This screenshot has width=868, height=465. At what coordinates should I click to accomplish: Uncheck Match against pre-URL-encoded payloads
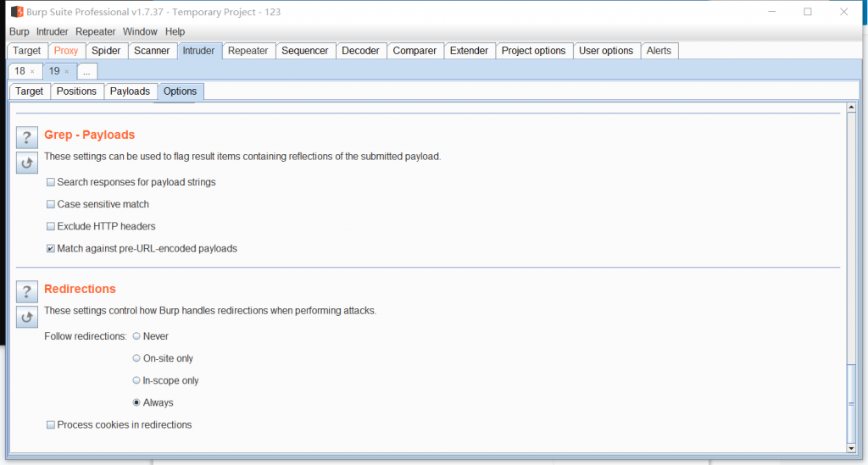(x=51, y=249)
